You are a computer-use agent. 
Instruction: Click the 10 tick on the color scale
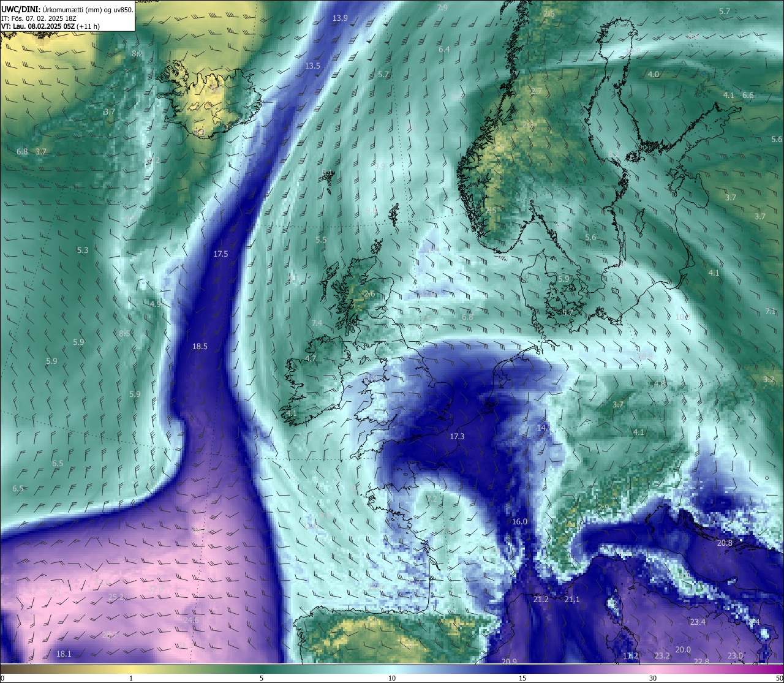392,678
